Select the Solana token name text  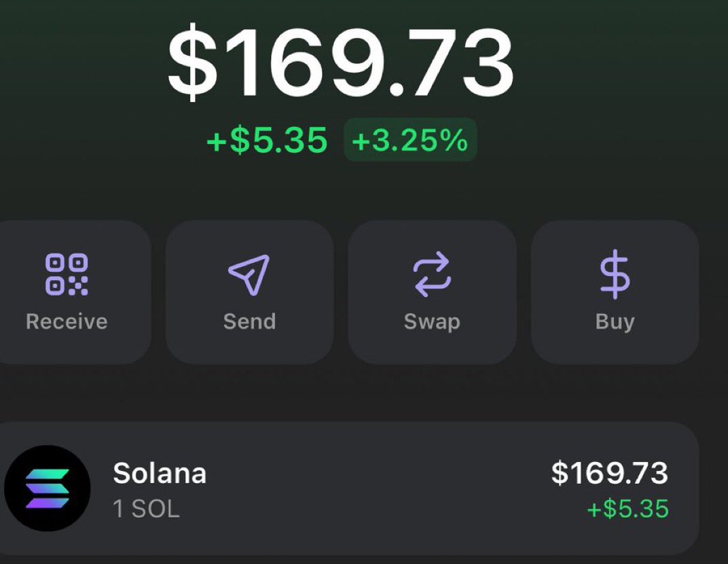(160, 474)
